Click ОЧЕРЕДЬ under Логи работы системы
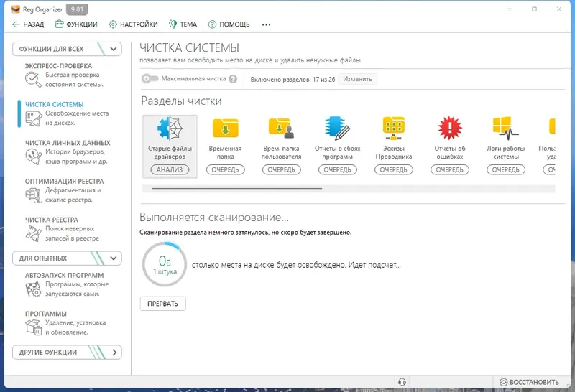 tap(506, 169)
